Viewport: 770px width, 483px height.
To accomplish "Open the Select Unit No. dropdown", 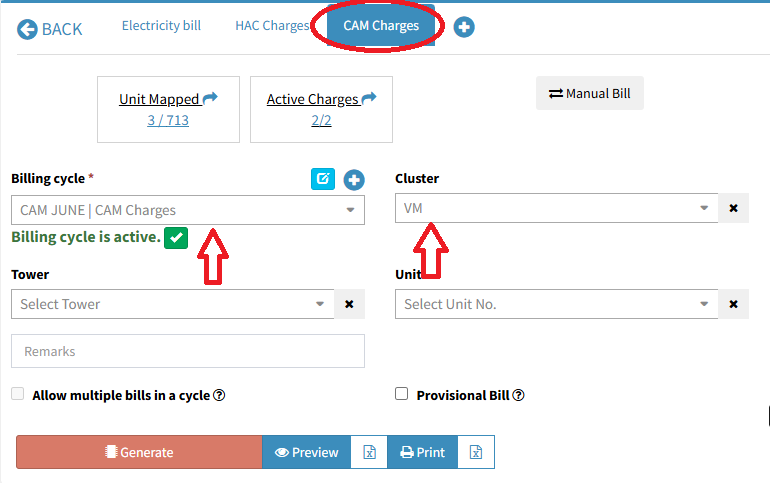I will 556,304.
